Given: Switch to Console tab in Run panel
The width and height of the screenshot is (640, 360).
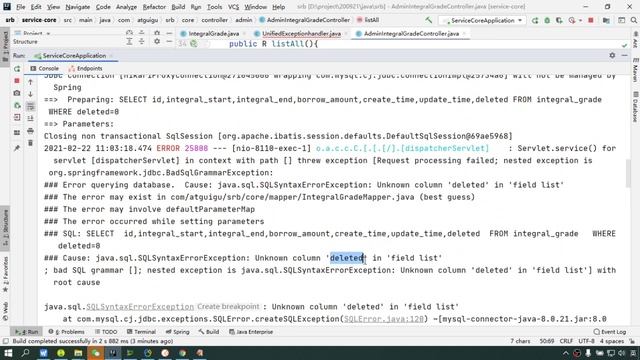Looking at the screenshot, I should (x=44, y=69).
